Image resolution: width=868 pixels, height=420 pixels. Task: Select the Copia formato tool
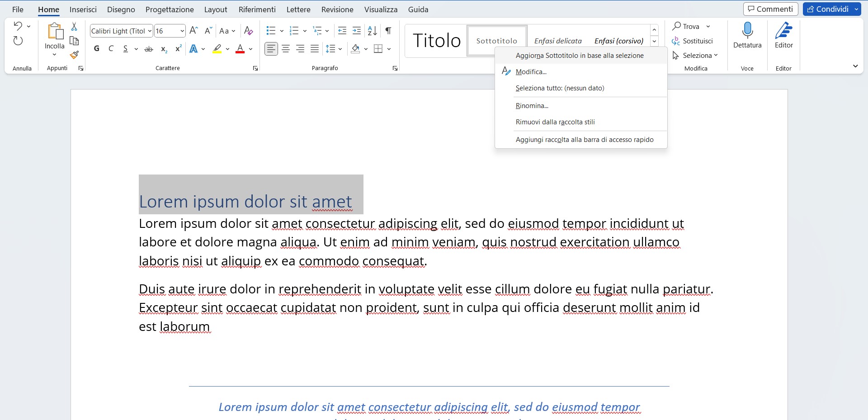pyautogui.click(x=74, y=55)
